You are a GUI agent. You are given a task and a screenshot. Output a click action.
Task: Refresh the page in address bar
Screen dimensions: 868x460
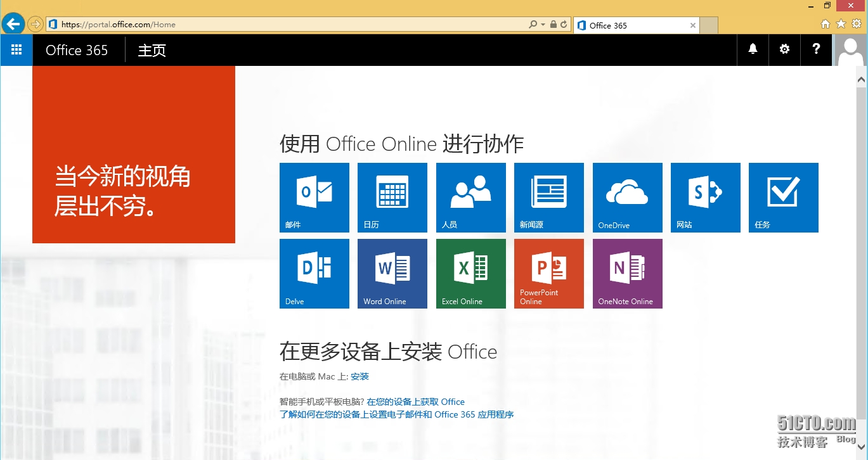(564, 25)
